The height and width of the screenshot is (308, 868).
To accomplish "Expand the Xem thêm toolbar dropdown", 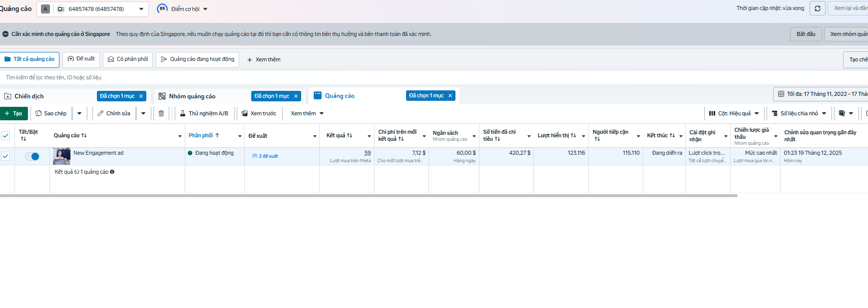I will [307, 113].
